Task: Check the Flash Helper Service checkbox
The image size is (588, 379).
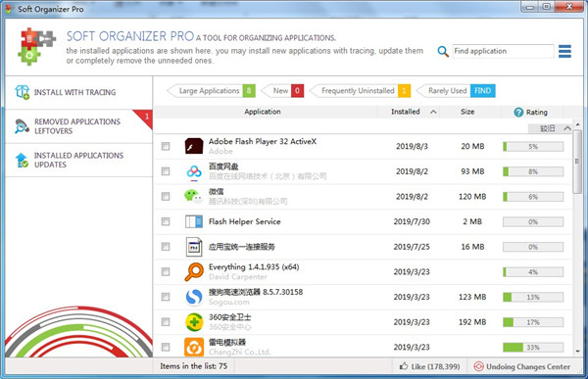Action: pos(166,221)
